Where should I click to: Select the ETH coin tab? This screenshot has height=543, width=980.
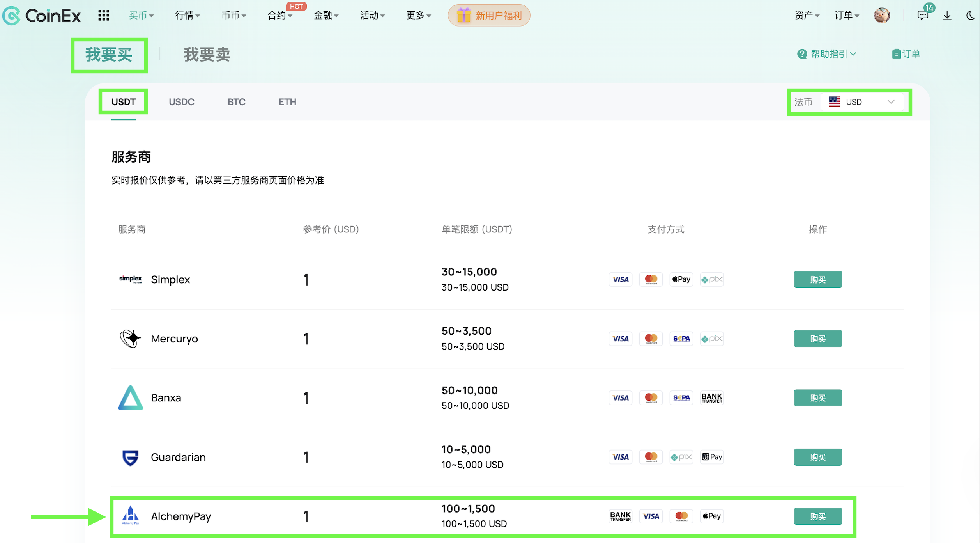[x=287, y=102]
